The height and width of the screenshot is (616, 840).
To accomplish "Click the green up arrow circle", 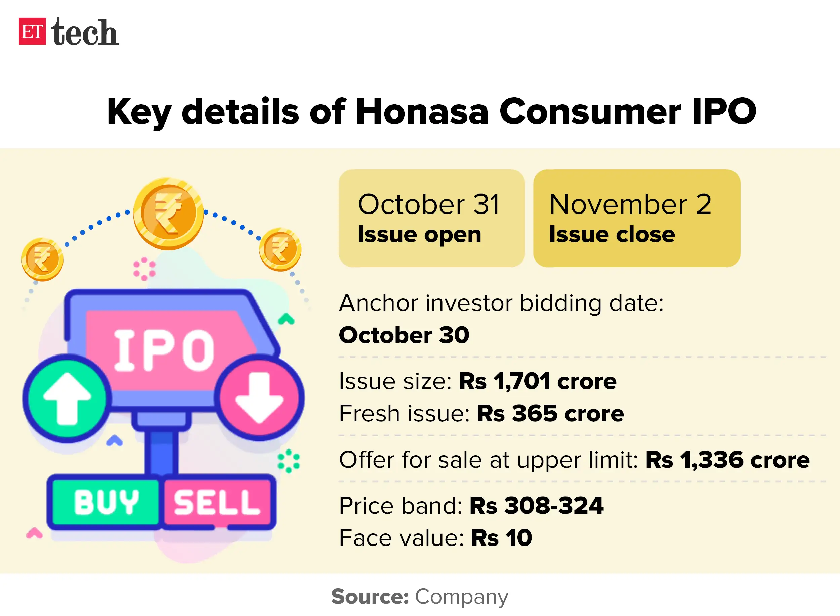I will tap(67, 398).
